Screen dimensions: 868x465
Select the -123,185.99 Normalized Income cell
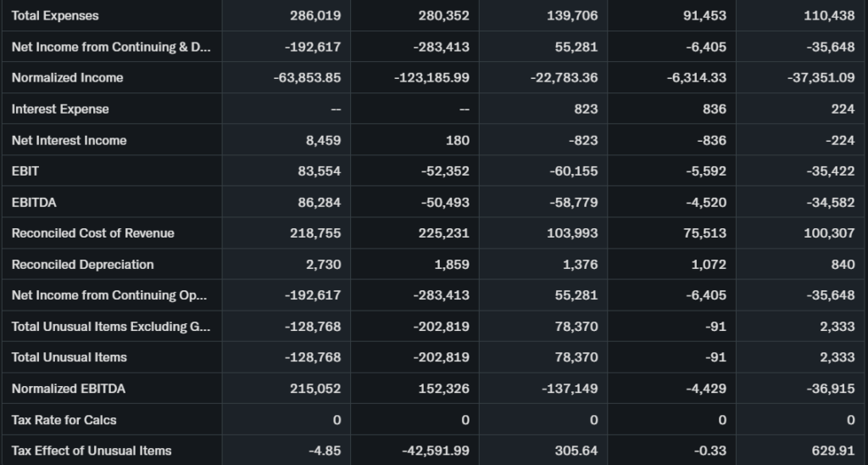[x=431, y=77]
